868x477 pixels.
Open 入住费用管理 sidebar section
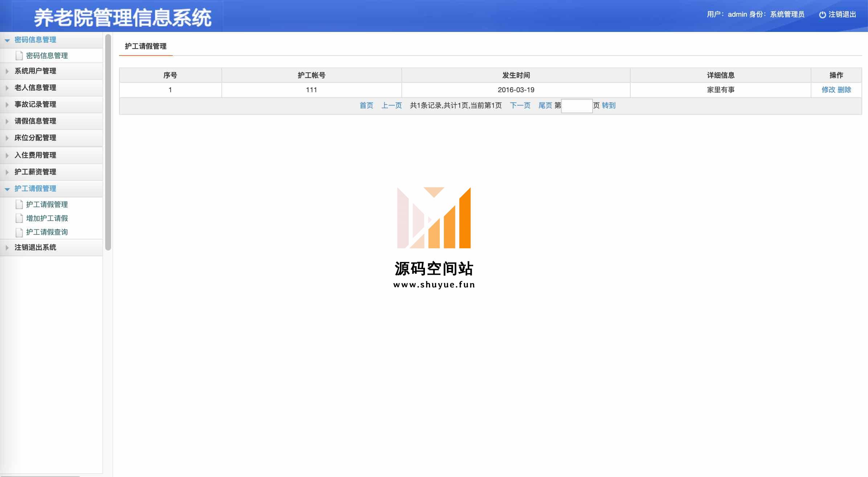[x=51, y=155]
